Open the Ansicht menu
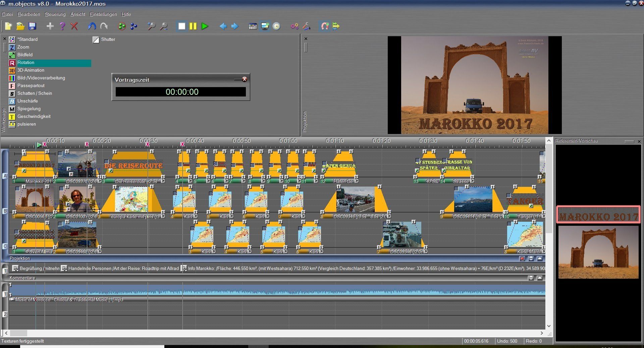 [77, 14]
